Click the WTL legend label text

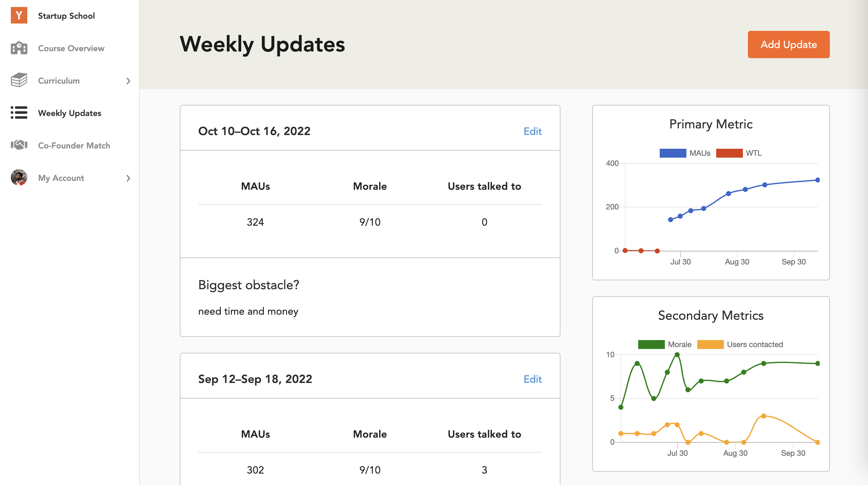point(753,153)
